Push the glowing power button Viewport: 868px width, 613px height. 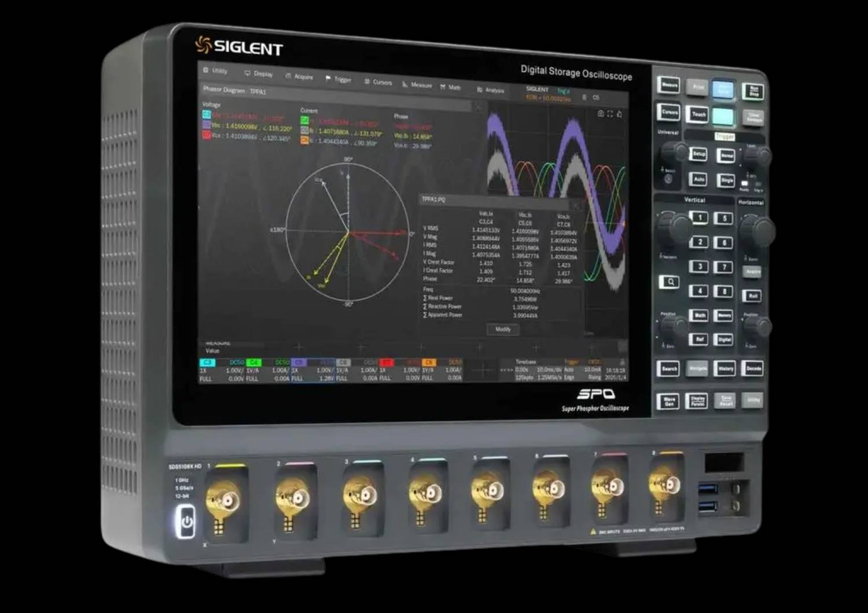point(186,522)
